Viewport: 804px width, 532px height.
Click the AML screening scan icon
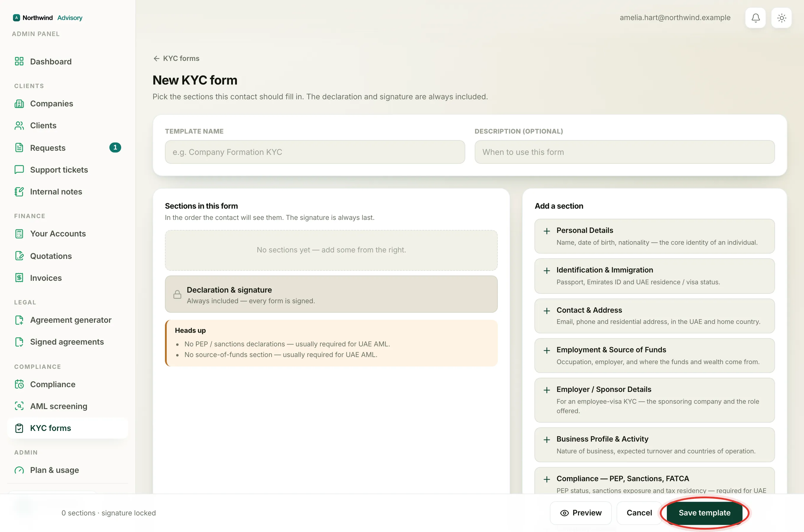click(x=19, y=406)
